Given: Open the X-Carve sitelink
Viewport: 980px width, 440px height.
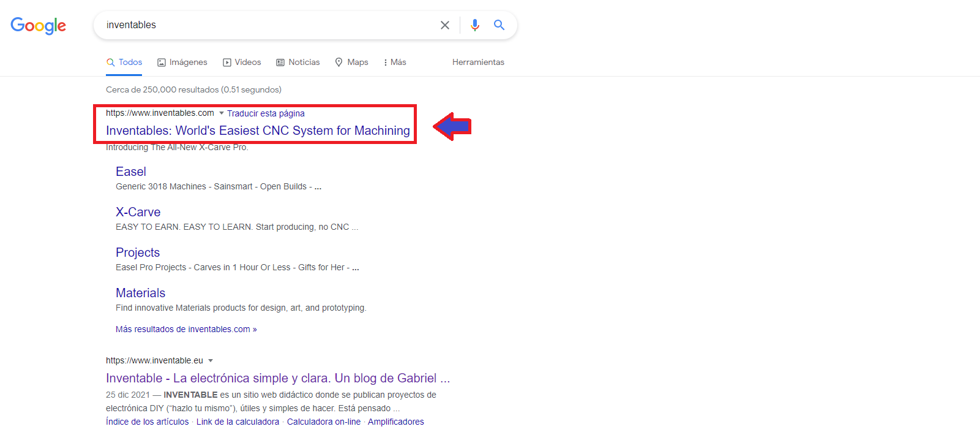Looking at the screenshot, I should [x=138, y=212].
